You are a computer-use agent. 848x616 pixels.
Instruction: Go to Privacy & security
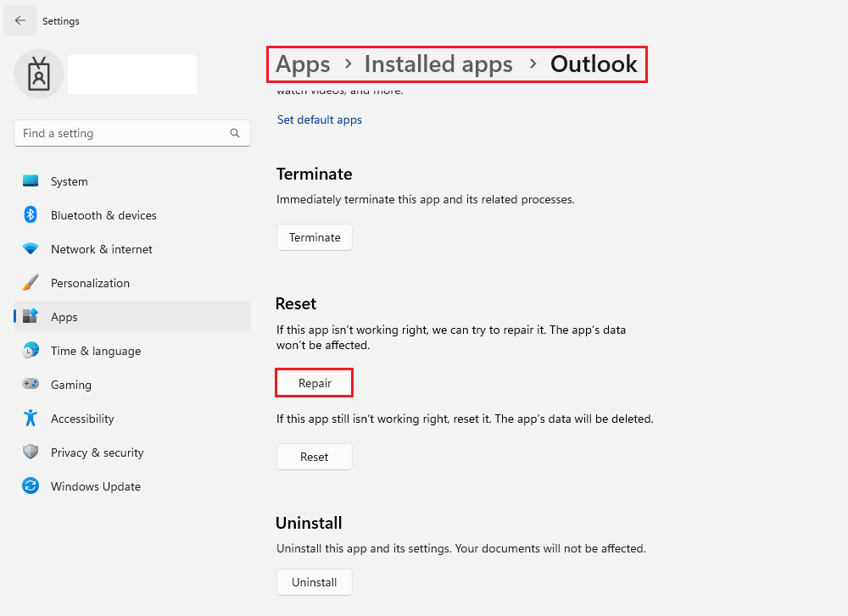[x=132, y=452]
